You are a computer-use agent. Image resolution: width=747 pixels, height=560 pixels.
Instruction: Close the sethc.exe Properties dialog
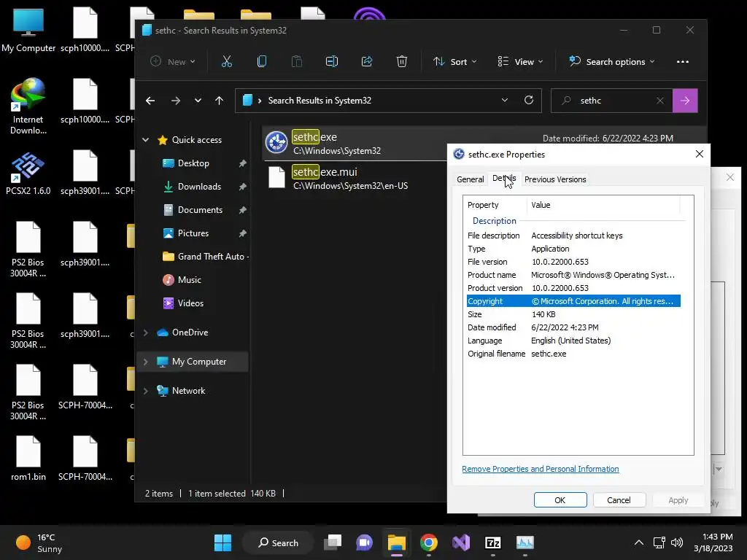[x=700, y=154]
